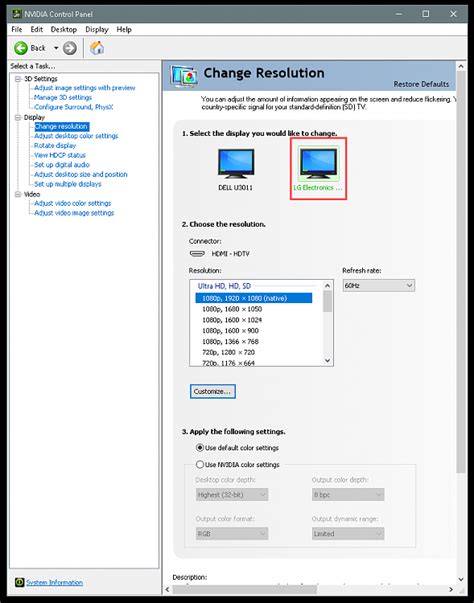Select the LG Electronics monitor icon

(318, 164)
